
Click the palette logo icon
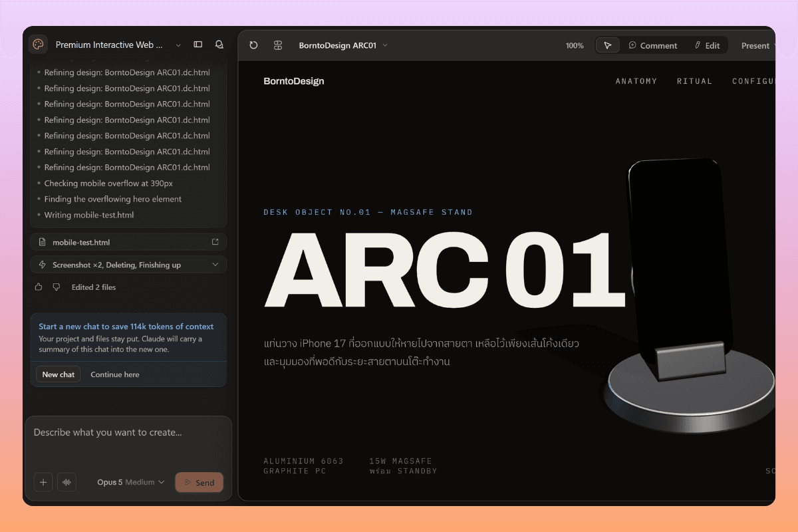click(x=39, y=45)
